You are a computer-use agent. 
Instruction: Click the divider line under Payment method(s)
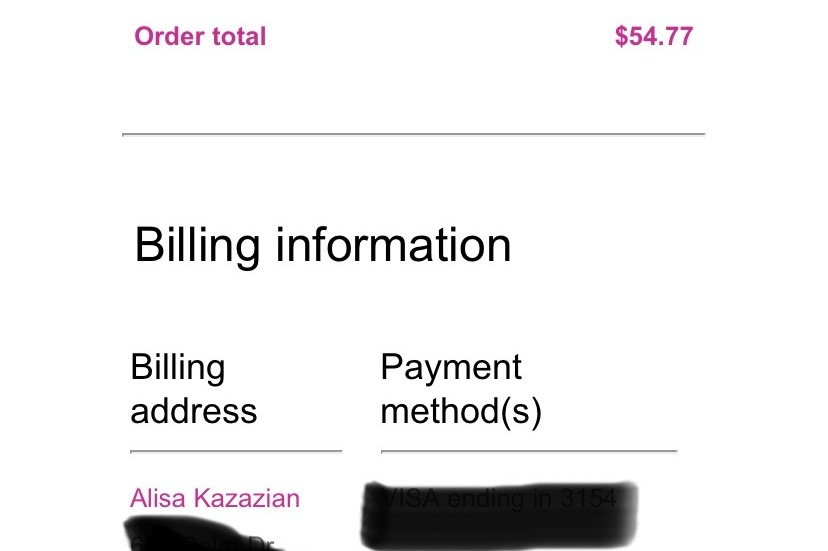(528, 451)
